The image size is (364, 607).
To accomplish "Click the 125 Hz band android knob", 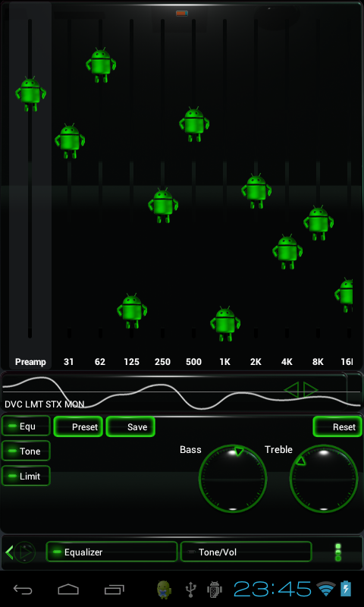I will 132,311.
